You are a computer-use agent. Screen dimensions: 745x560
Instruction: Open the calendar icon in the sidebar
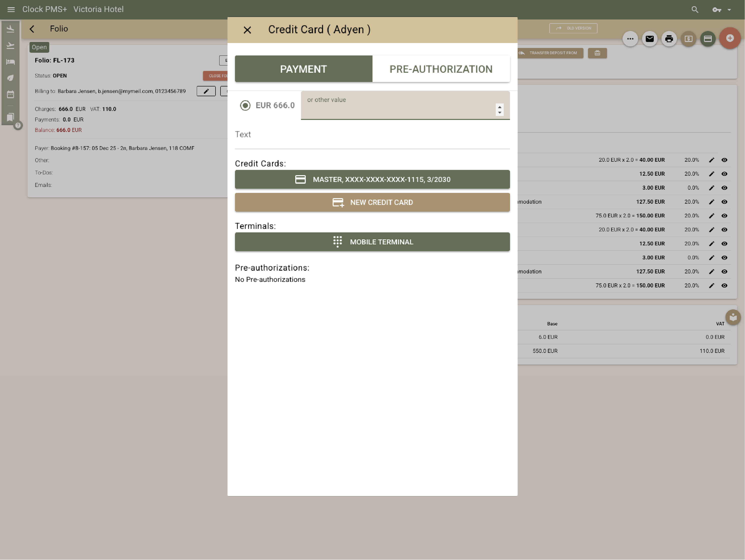coord(10,95)
